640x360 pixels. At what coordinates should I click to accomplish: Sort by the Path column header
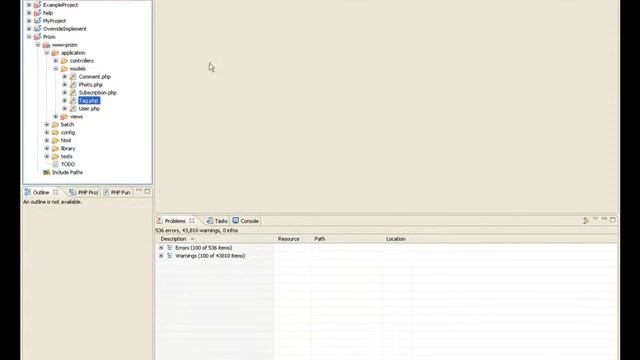pyautogui.click(x=347, y=239)
